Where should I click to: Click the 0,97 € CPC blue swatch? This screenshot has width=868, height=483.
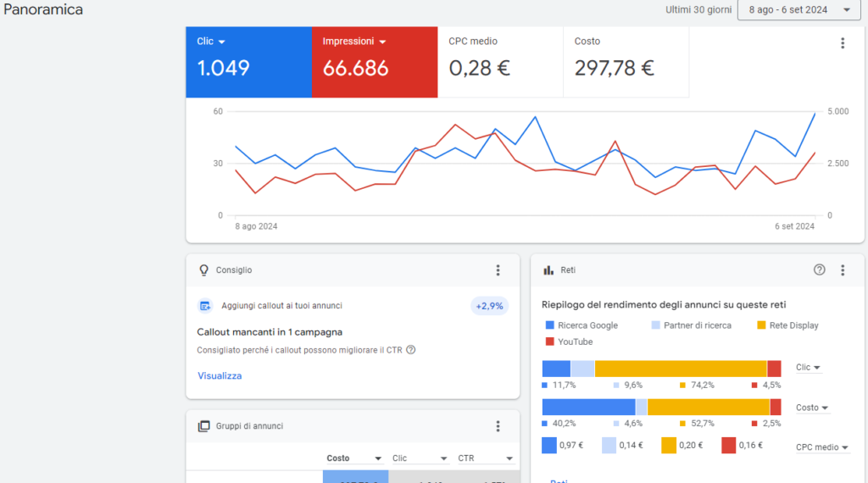coord(549,446)
